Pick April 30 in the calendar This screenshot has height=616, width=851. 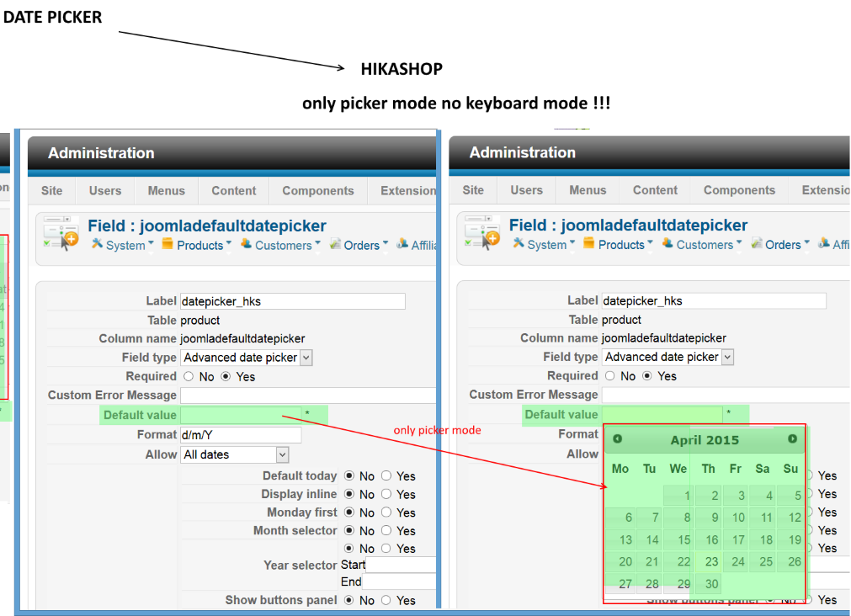pyautogui.click(x=708, y=584)
